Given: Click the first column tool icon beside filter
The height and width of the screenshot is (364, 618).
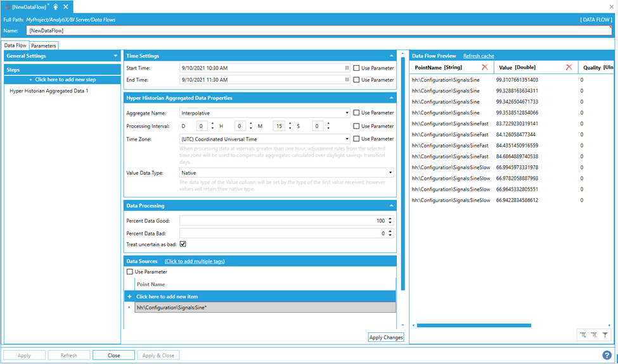Looking at the screenshot, I should (583, 335).
